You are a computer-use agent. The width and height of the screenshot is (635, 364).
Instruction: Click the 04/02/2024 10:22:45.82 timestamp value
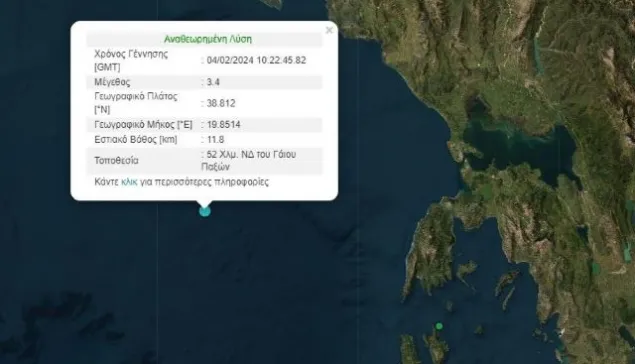[256, 60]
